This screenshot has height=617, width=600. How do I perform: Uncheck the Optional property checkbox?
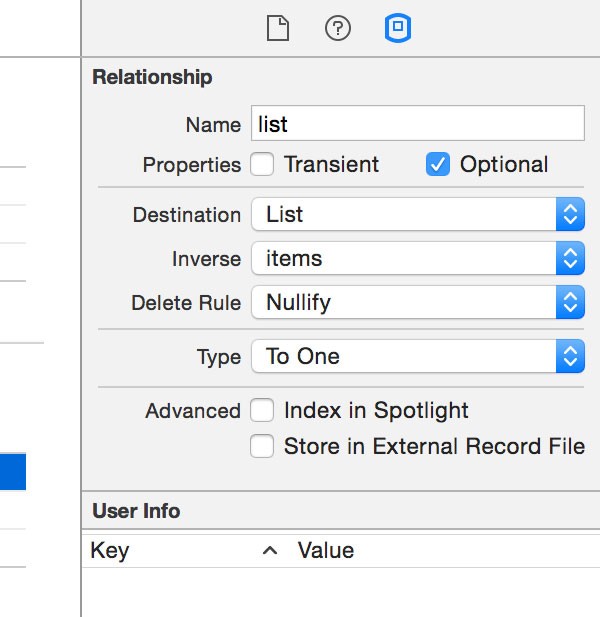pyautogui.click(x=438, y=164)
